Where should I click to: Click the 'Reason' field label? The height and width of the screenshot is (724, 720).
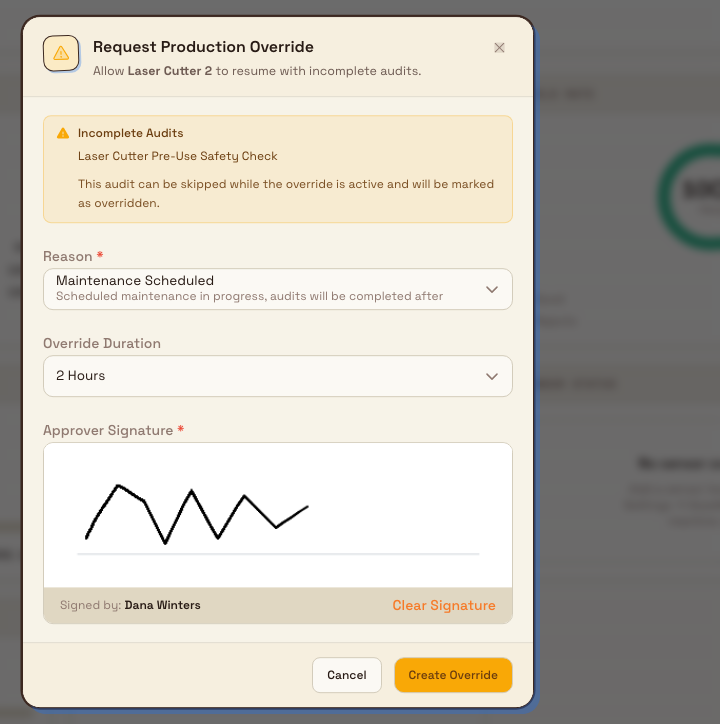coord(67,256)
